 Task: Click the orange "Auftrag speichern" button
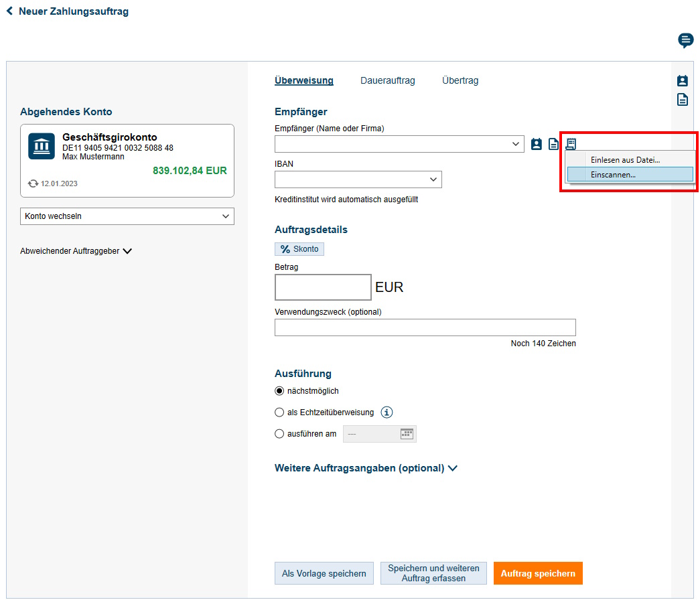[538, 573]
